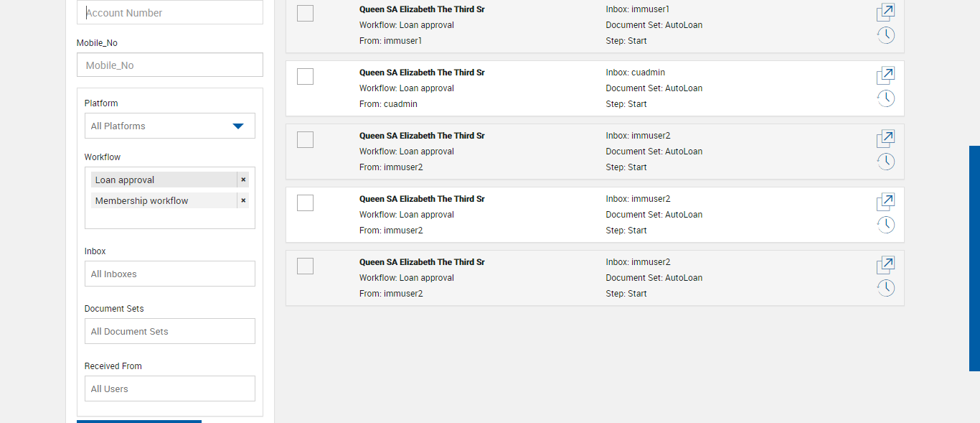Click empty area of the Workflow multi-select box

[169, 219]
